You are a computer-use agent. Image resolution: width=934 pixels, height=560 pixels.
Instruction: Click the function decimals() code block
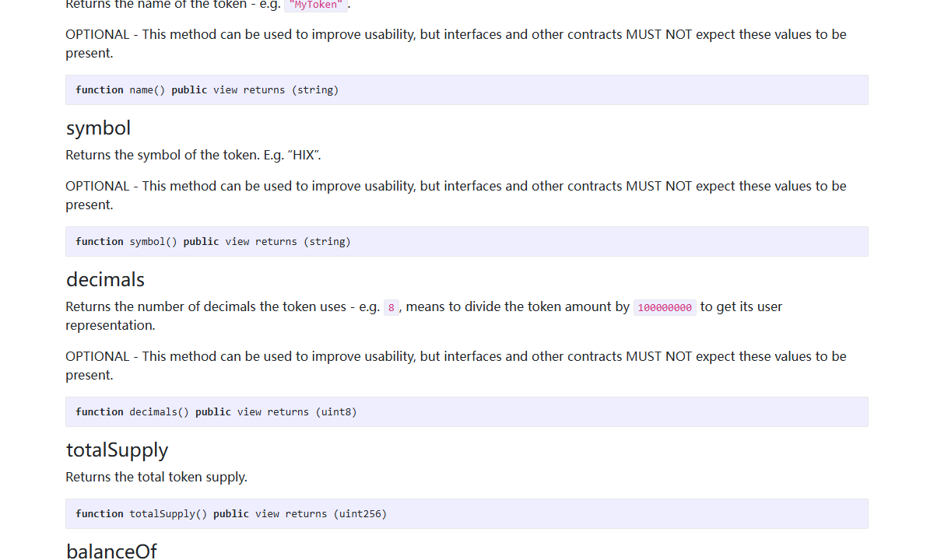[x=467, y=411]
